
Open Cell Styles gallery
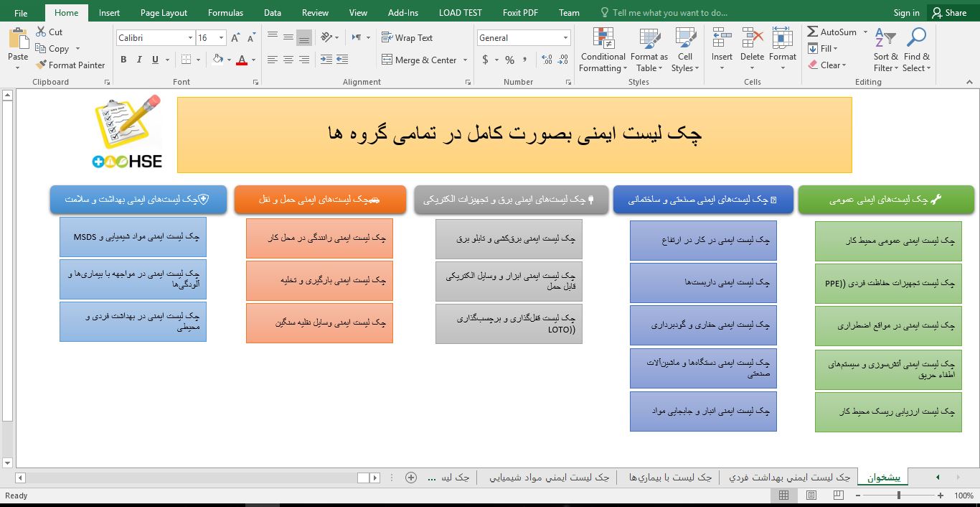coord(686,50)
